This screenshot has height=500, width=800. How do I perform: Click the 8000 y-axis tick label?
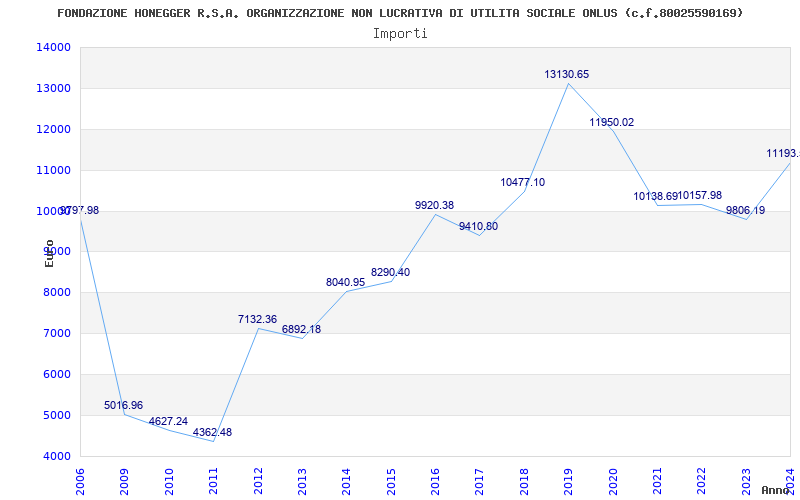[x=56, y=293]
